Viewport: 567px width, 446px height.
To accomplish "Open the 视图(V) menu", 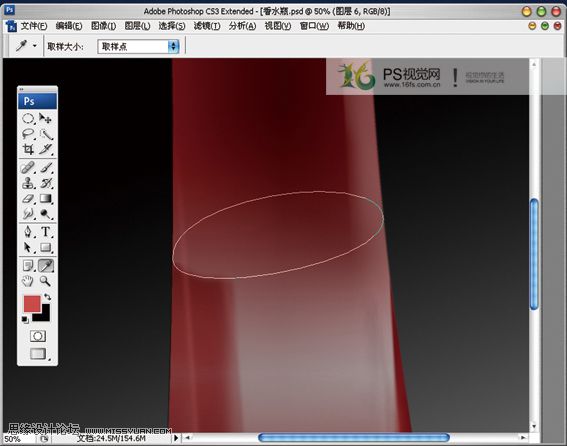I will point(278,26).
